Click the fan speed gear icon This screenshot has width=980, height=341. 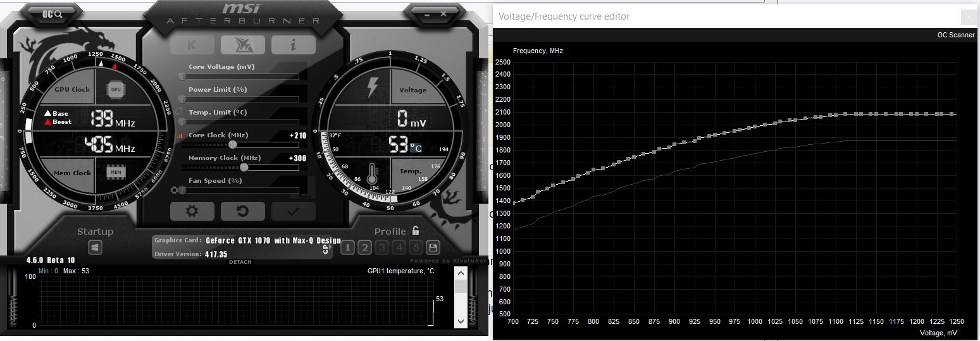coord(174,190)
